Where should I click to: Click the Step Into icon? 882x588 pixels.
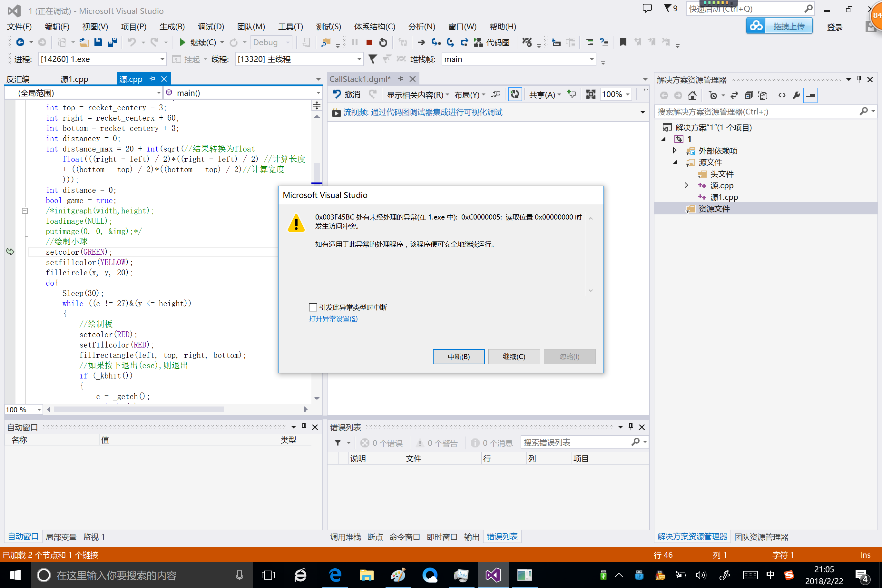click(436, 42)
